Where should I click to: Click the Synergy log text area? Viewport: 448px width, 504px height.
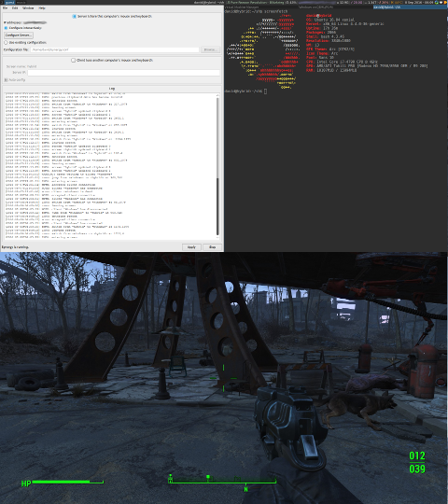coord(109,166)
